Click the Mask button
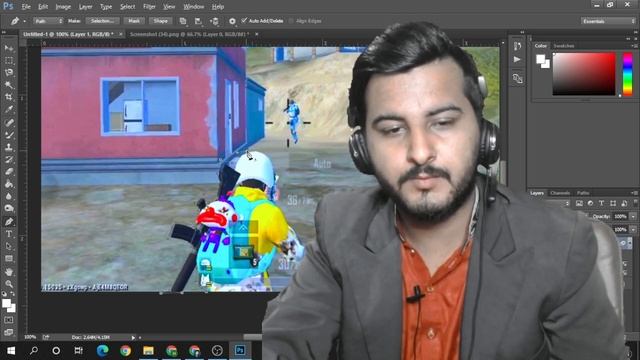Screen dimensions: 640x360 (134, 21)
